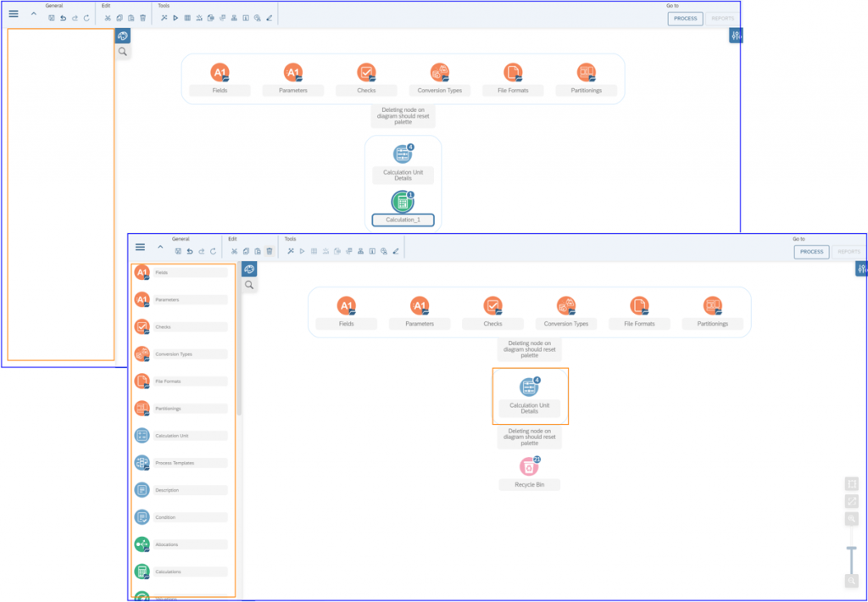Open hamburger menu in the back window

click(x=14, y=14)
